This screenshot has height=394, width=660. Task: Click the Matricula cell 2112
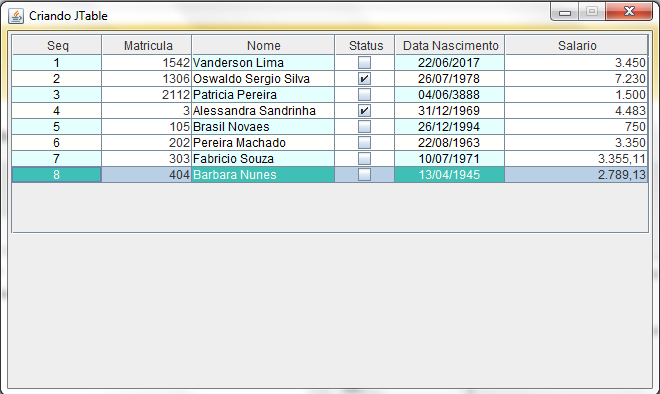click(146, 95)
